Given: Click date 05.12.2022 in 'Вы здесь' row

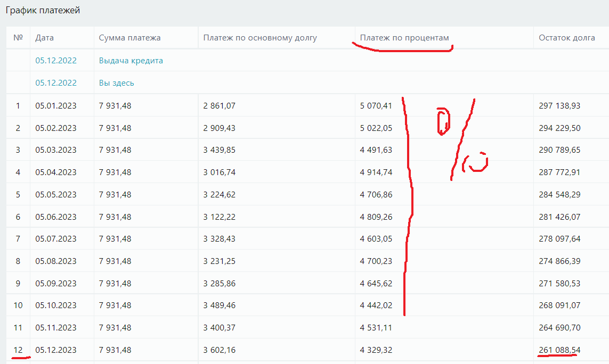Looking at the screenshot, I should click(56, 83).
